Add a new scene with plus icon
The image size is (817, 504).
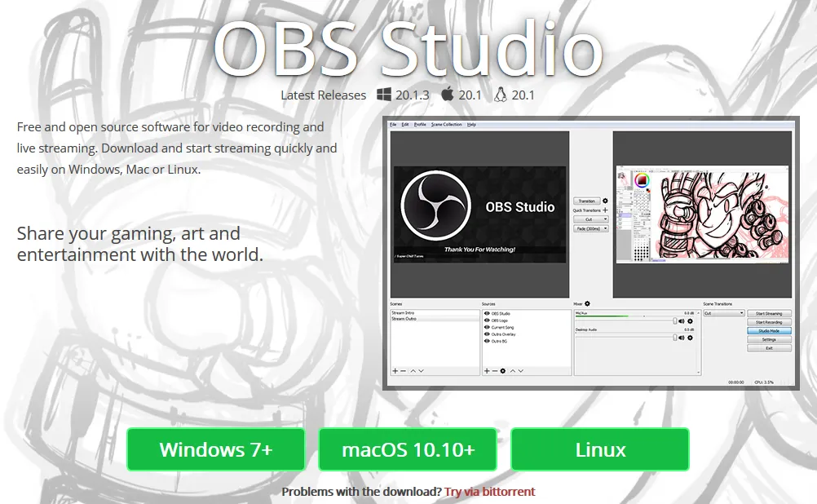pos(395,371)
